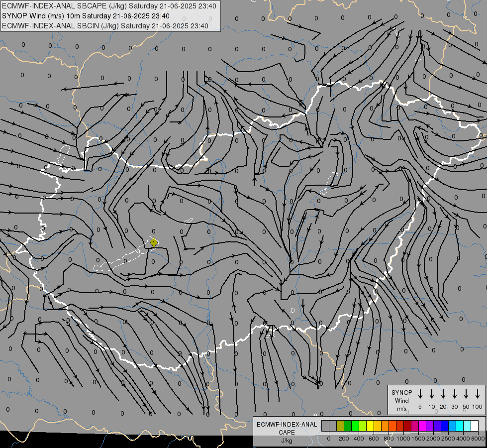
Task: Click the SBCIN title line
Action: pyautogui.click(x=105, y=26)
